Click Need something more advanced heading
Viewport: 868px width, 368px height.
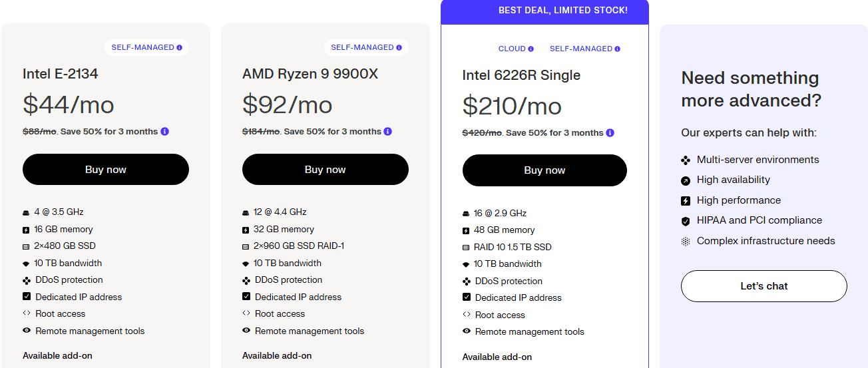(x=751, y=89)
